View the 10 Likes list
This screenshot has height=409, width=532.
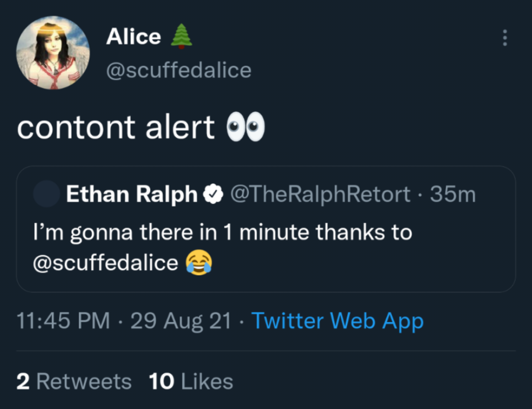191,381
